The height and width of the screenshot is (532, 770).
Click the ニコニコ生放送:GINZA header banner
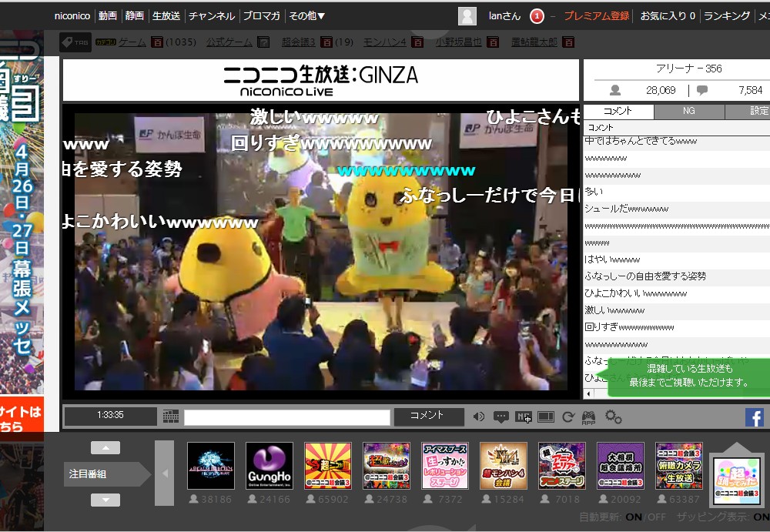coord(320,80)
